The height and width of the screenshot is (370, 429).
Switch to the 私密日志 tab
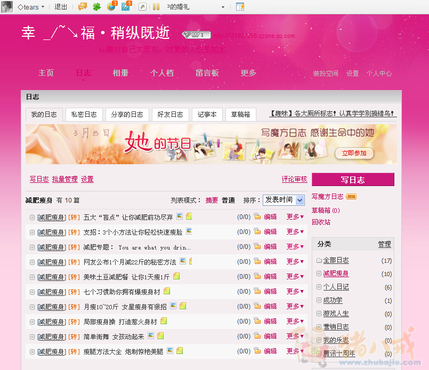click(84, 114)
